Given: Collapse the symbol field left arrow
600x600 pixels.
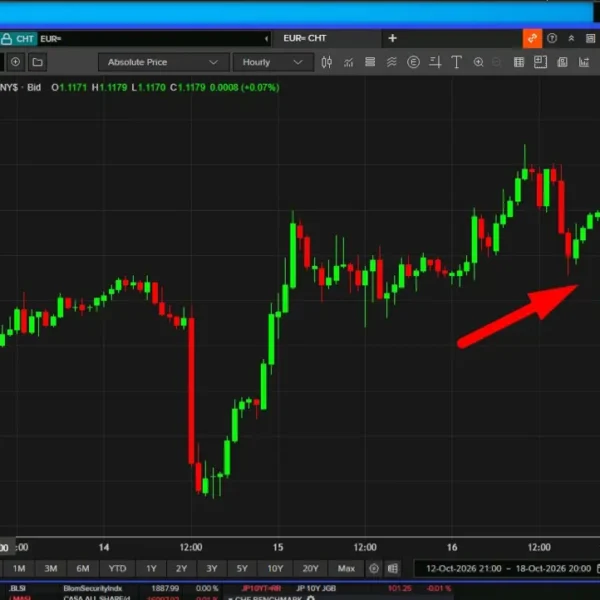Looking at the screenshot, I should point(266,39).
